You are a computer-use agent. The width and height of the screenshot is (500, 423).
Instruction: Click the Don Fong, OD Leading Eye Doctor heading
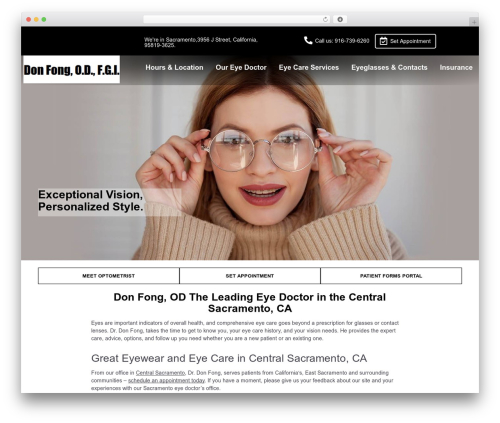pyautogui.click(x=250, y=303)
